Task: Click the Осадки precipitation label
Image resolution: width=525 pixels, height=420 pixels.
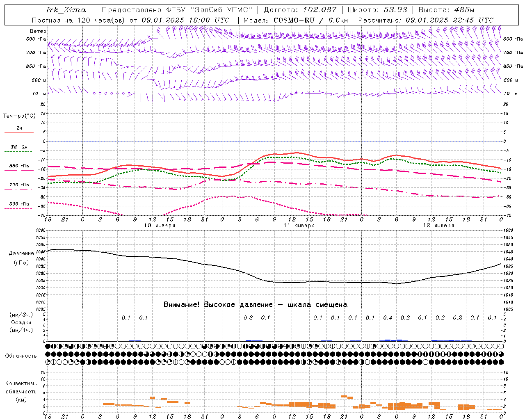Action: pyautogui.click(x=21, y=322)
